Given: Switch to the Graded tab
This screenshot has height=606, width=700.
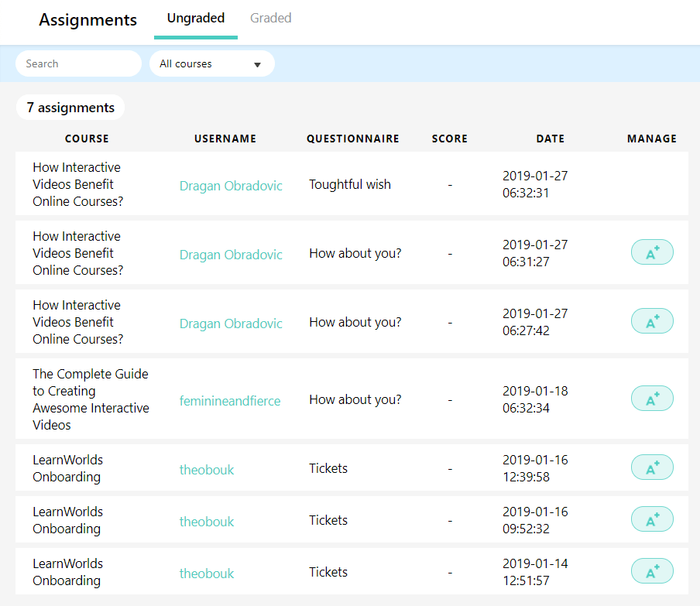Looking at the screenshot, I should 270,18.
